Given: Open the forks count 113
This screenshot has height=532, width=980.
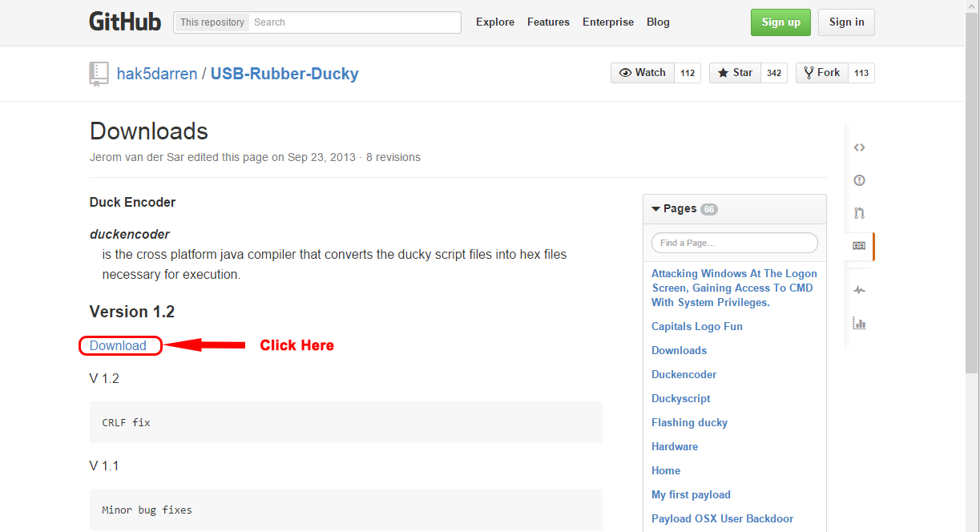Looking at the screenshot, I should [x=861, y=73].
